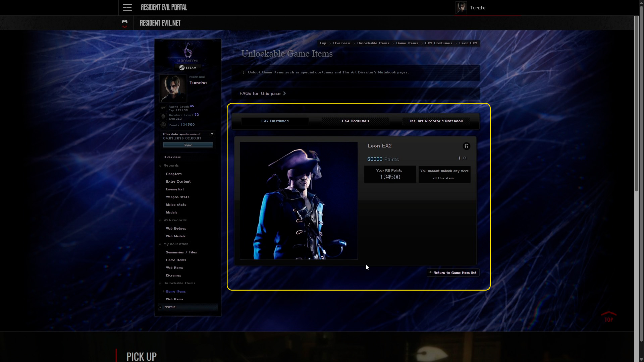Image resolution: width=644 pixels, height=362 pixels.
Task: Open the EX2 Costumes breadcrumb
Action: coord(438,43)
